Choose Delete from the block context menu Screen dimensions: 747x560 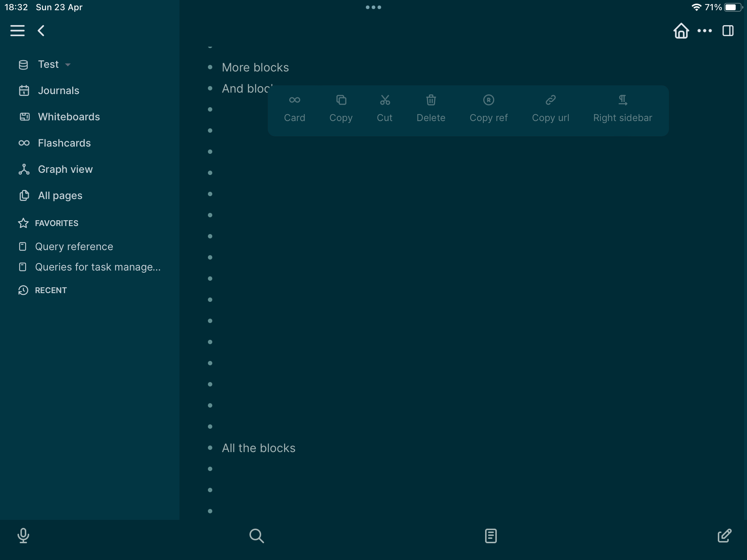tap(431, 109)
